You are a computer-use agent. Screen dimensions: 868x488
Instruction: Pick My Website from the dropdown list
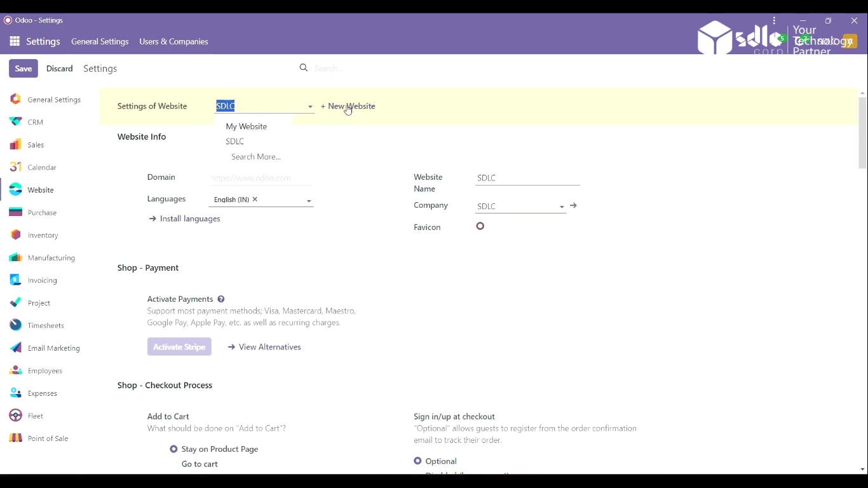(247, 126)
